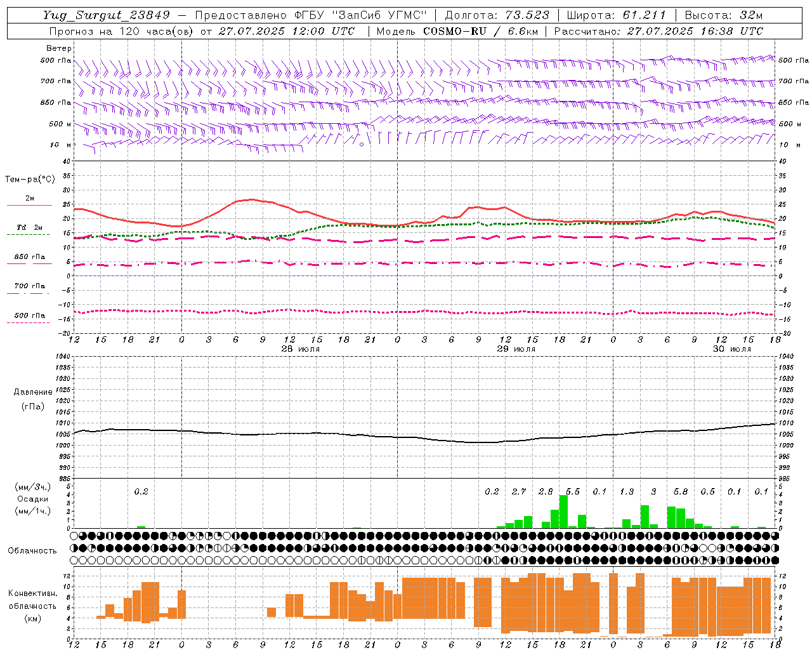Click the station title Yug_Surgut_23849
Image resolution: width=812 pixels, height=650 pixels.
(107, 15)
